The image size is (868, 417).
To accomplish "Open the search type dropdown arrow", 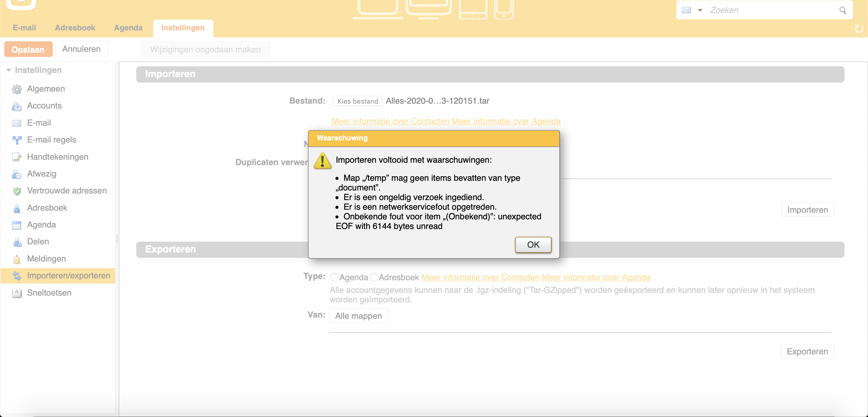I will pyautogui.click(x=700, y=10).
